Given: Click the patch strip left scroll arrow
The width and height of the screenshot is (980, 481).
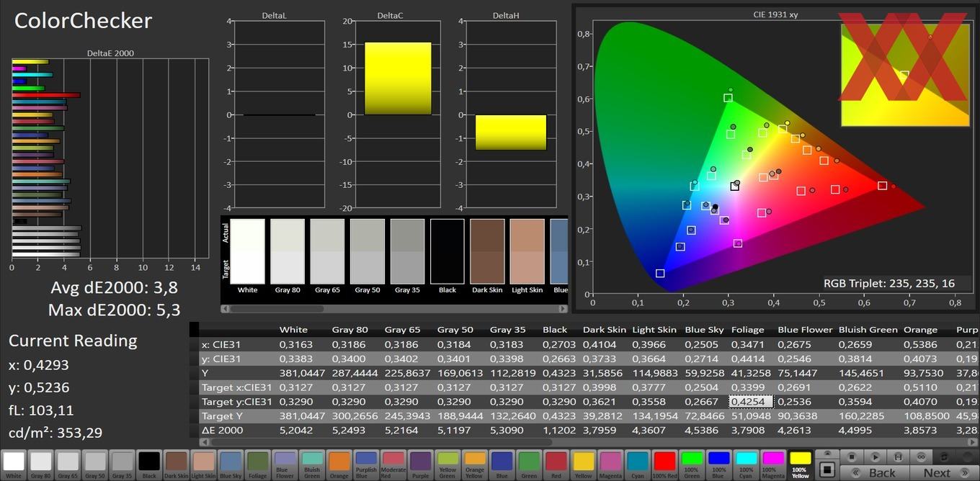Looking at the screenshot, I should pyautogui.click(x=224, y=309).
